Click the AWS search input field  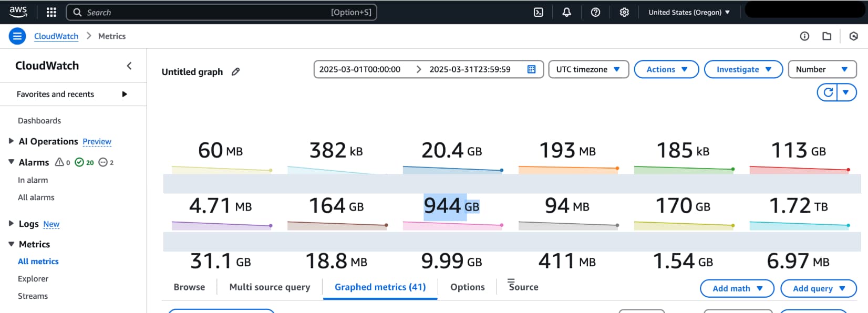(x=221, y=12)
